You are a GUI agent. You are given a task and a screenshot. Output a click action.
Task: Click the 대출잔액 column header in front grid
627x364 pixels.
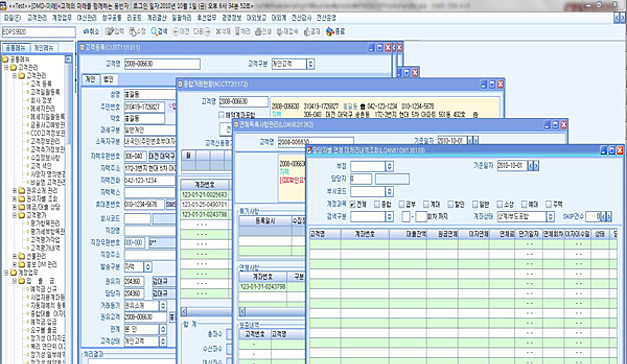(408, 234)
